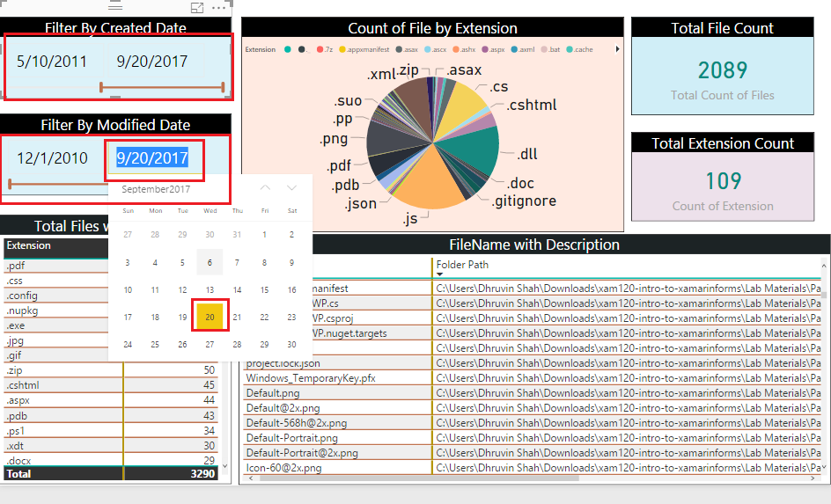Image resolution: width=831 pixels, height=504 pixels.
Task: Pick day 31 in the calendar
Action: click(237, 234)
